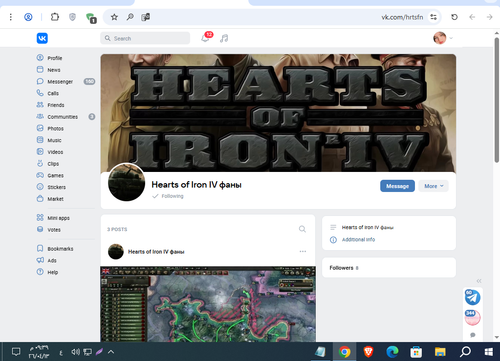
Task: Click the Additional info link
Action: [358, 240]
